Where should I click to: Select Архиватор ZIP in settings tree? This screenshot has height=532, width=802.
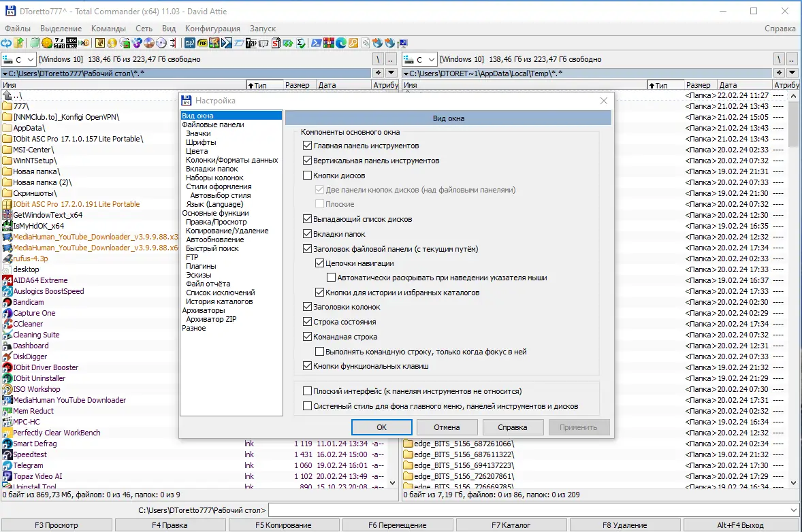coord(211,319)
